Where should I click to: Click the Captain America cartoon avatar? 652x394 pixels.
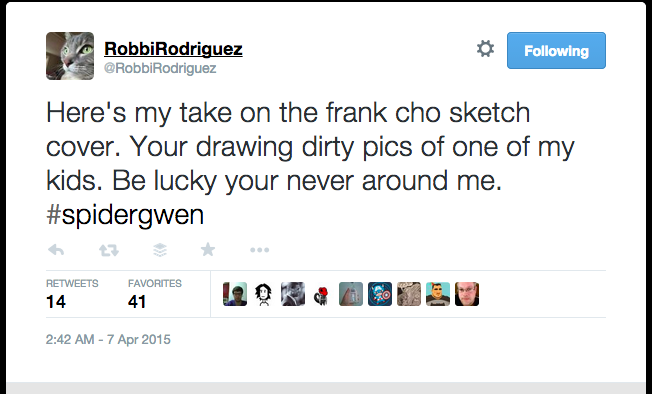pyautogui.click(x=380, y=294)
